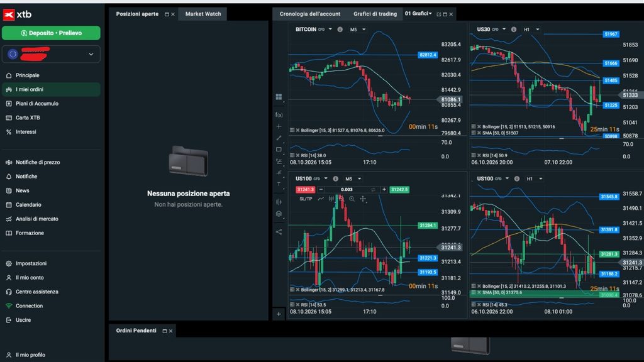
Task: Click the move arrows icon on US100 M5 chart
Action: 363,199
